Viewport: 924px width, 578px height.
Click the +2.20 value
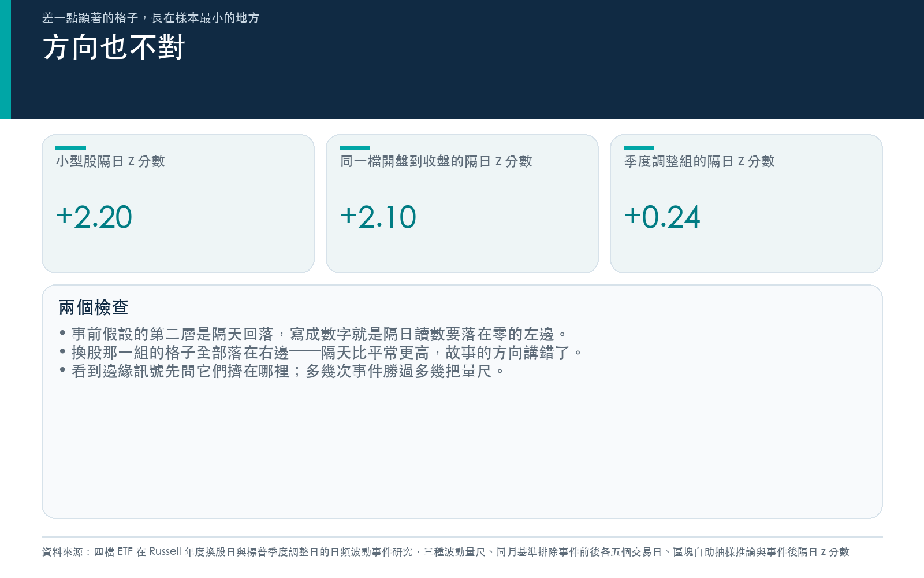point(94,217)
